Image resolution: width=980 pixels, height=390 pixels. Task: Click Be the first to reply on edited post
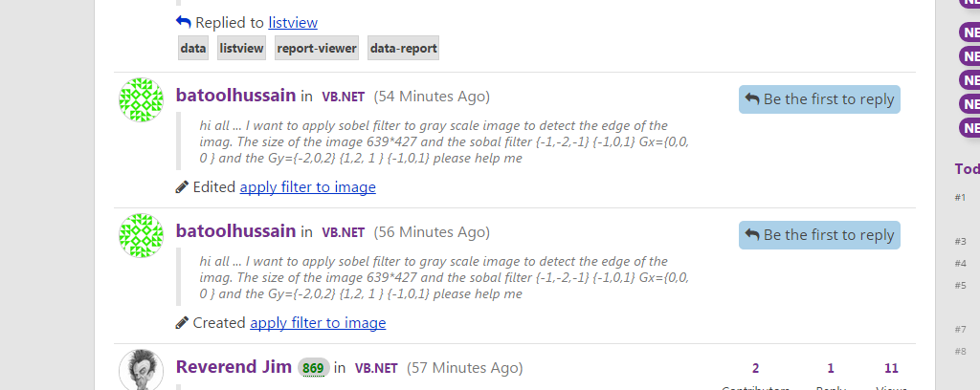(819, 99)
